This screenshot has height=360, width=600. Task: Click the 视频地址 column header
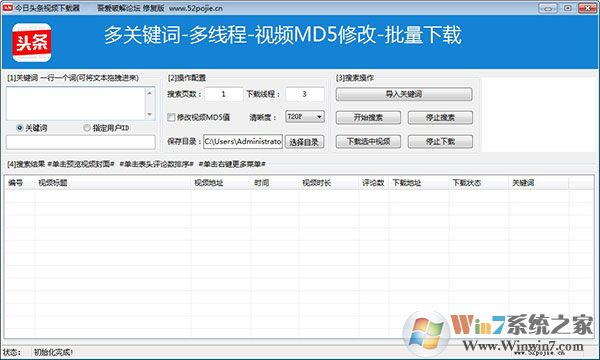(221, 183)
